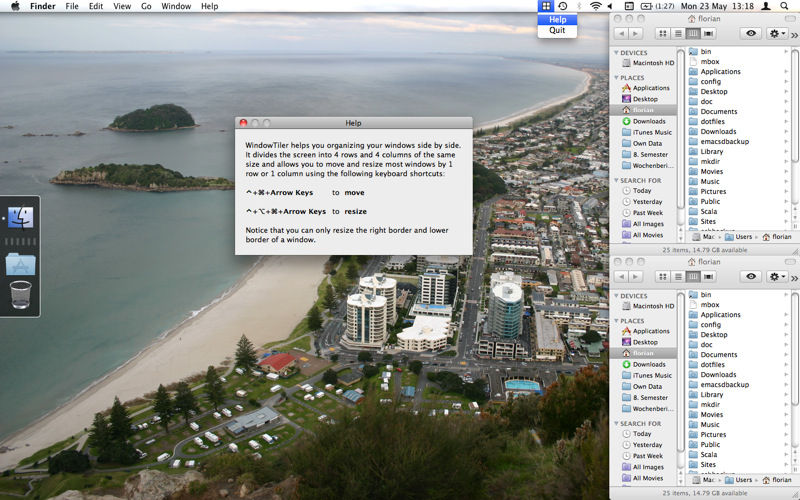Open the Trash in the Dock

pos(20,294)
